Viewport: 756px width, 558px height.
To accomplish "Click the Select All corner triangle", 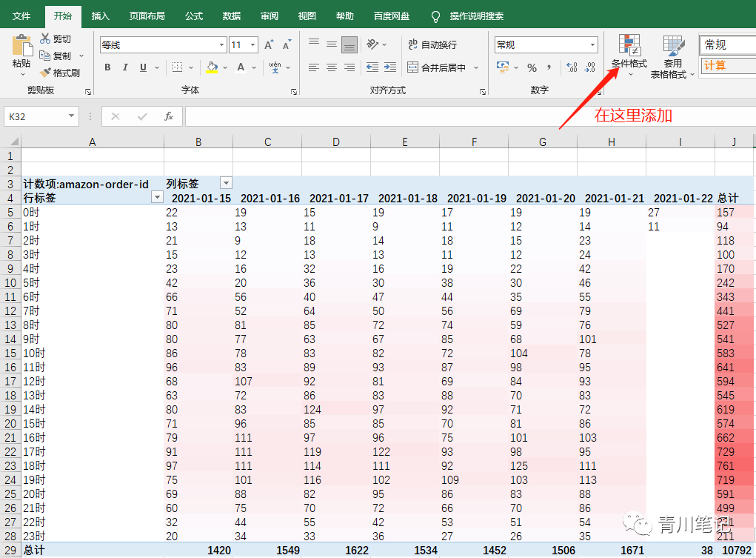I will tap(13, 142).
